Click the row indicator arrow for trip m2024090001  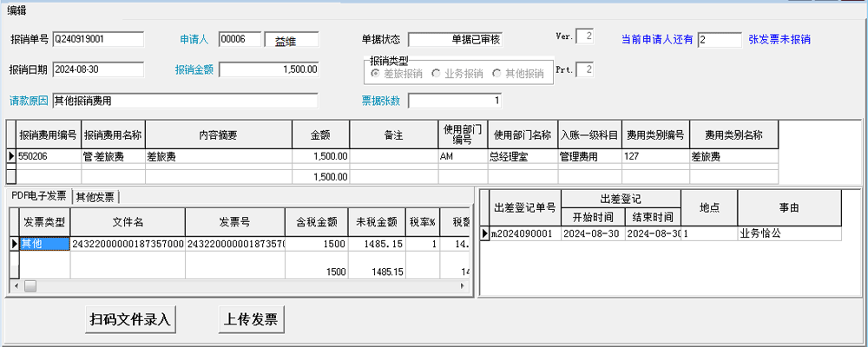tap(485, 233)
